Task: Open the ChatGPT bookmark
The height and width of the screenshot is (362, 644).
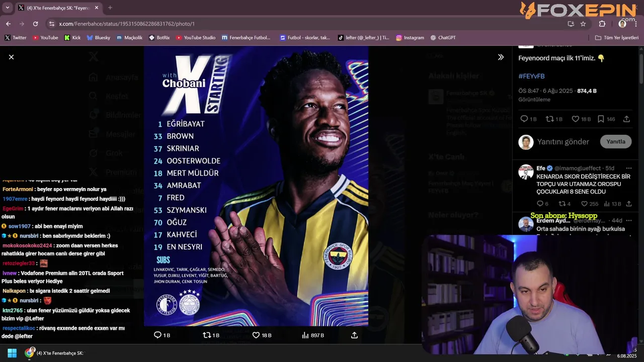Action: click(442, 38)
